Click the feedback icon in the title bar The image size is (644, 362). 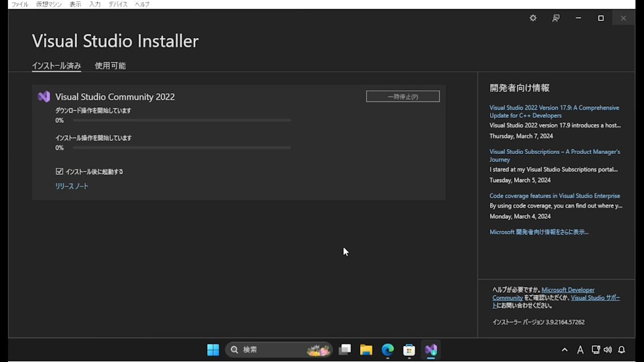click(556, 18)
